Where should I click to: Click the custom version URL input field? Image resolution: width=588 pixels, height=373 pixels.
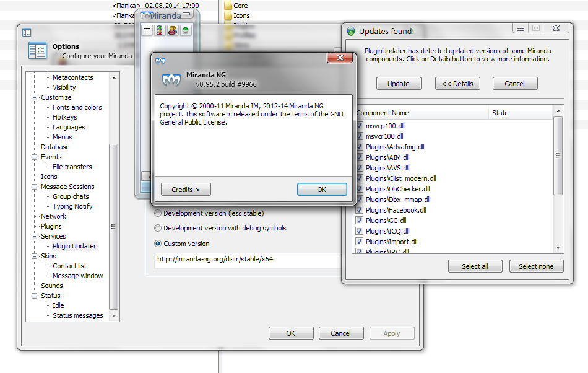pos(248,260)
